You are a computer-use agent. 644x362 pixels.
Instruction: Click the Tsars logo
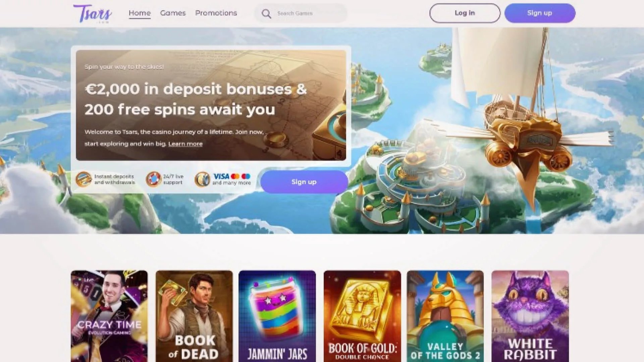pos(93,13)
